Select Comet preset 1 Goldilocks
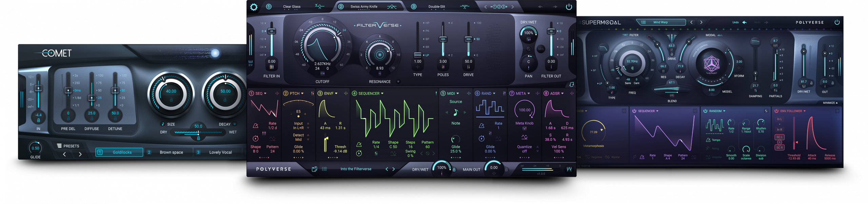This screenshot has height=204, width=868. click(119, 152)
